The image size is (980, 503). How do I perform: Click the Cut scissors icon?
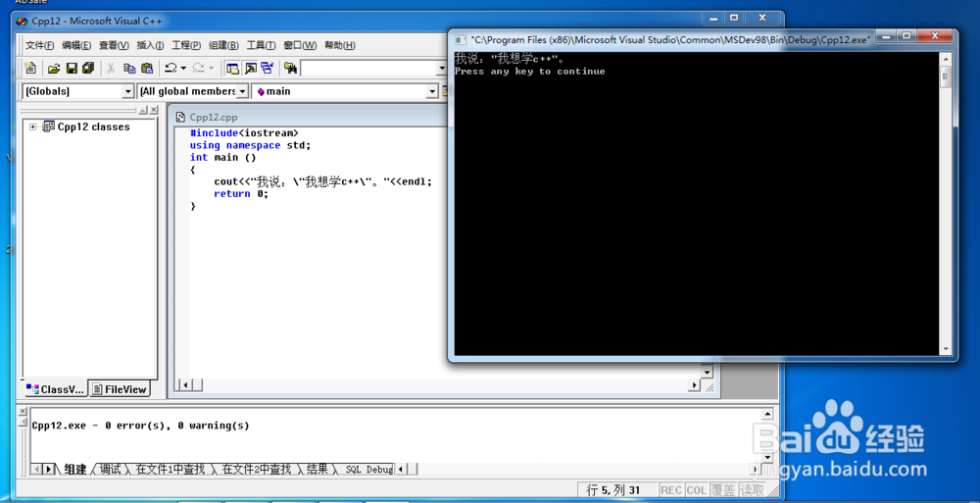click(111, 68)
